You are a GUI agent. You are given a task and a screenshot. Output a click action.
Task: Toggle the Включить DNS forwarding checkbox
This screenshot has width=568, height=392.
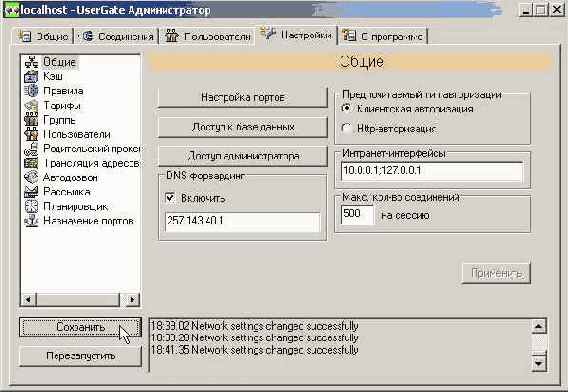coord(170,198)
